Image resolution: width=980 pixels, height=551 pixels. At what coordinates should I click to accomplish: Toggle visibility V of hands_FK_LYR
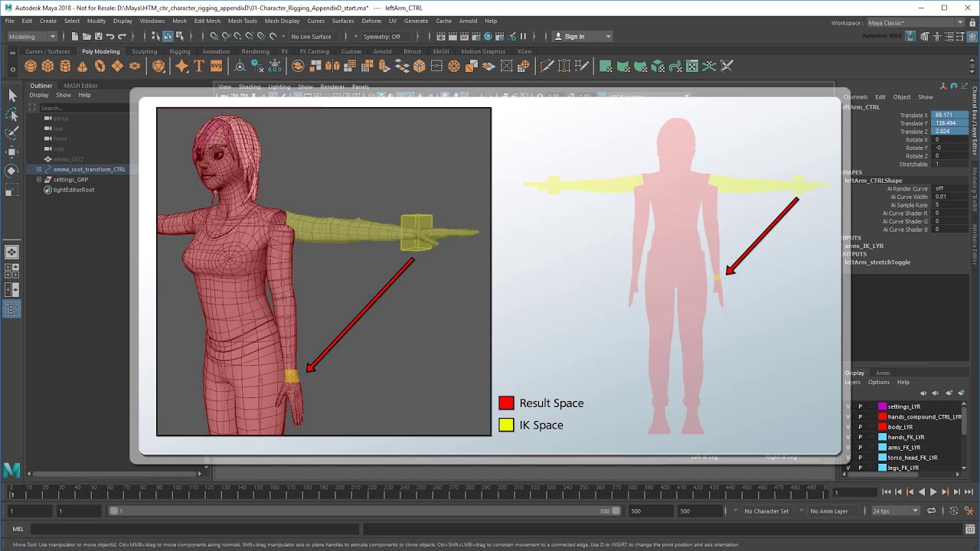click(x=848, y=437)
